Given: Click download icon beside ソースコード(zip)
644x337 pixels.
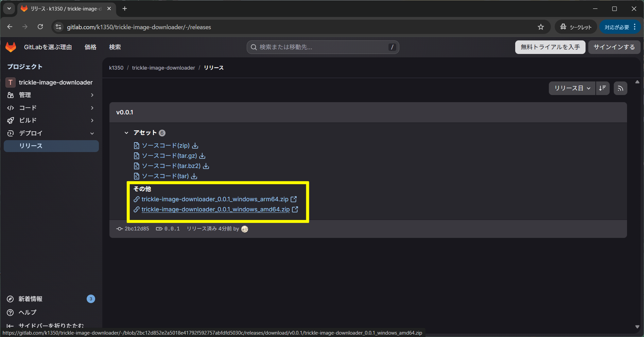Looking at the screenshot, I should tap(195, 146).
